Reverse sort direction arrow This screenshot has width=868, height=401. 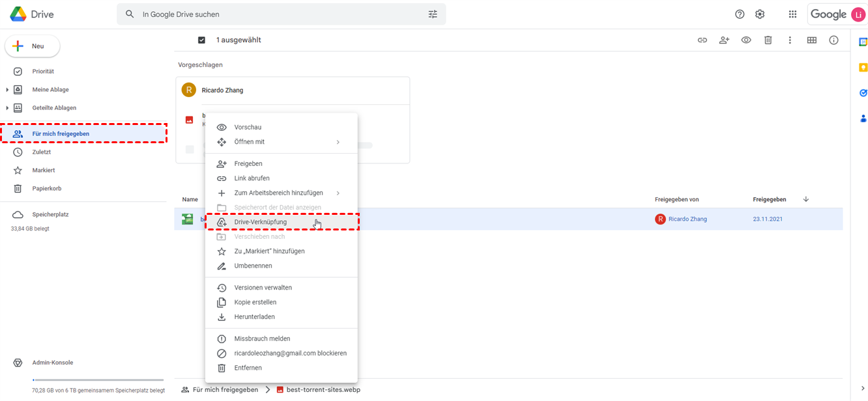coord(806,199)
